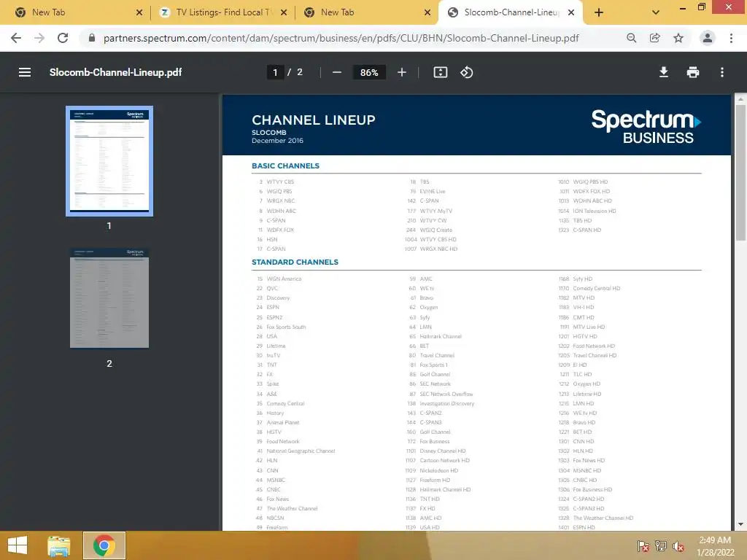Print the channel lineup PDF
747x560 pixels.
tap(693, 72)
